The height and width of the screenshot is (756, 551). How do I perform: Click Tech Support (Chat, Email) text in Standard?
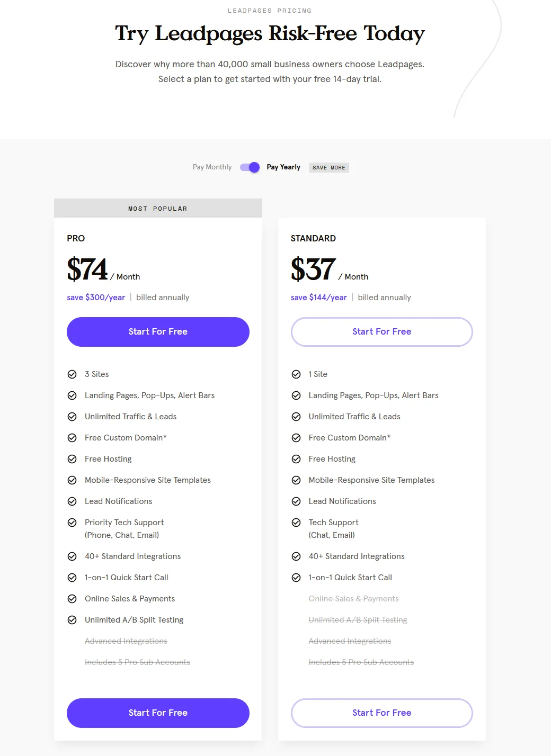pyautogui.click(x=334, y=529)
